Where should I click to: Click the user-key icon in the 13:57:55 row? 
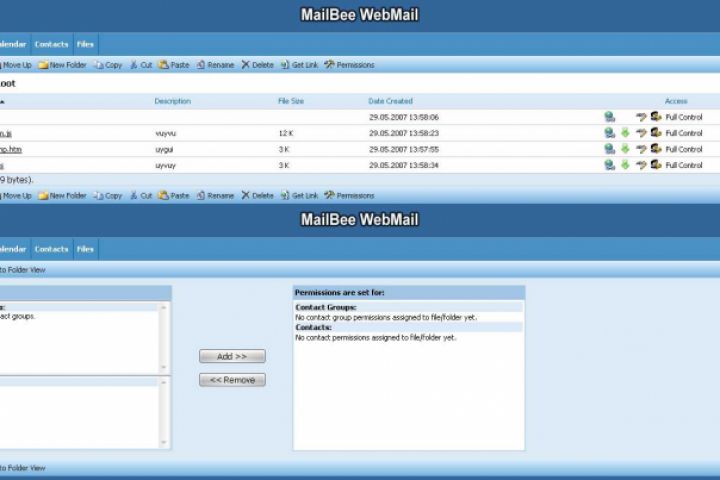656,149
